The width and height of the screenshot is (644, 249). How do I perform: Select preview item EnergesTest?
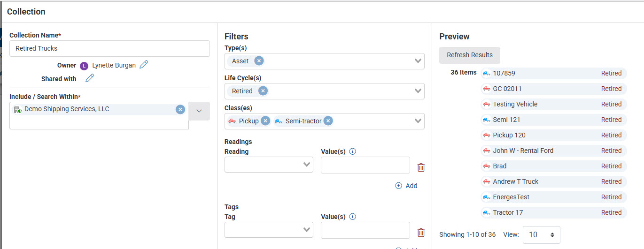[554, 197]
